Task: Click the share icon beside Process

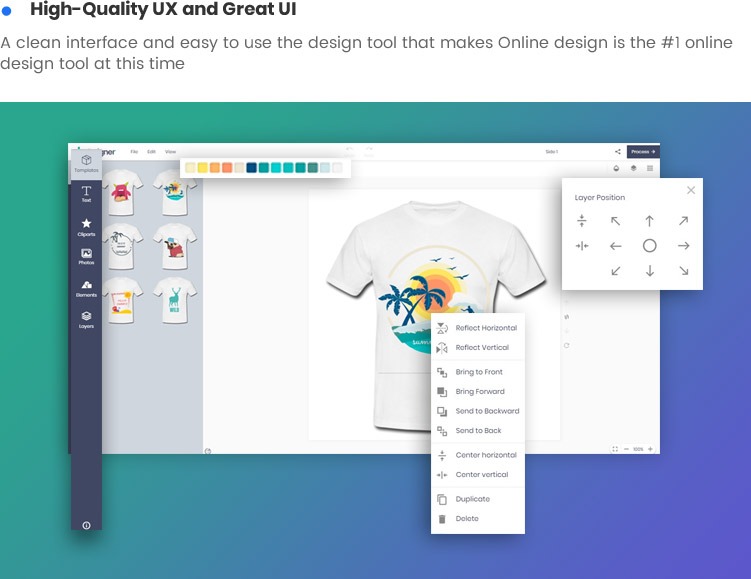Action: (x=618, y=152)
